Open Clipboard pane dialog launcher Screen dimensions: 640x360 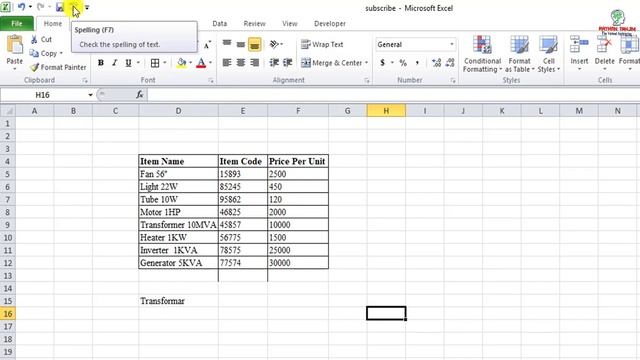tap(85, 81)
